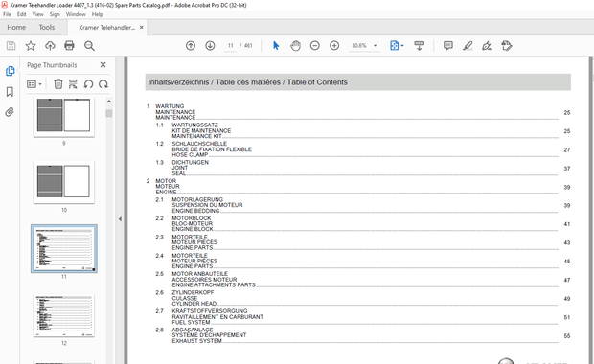This screenshot has height=364, width=594.
Task: Close the Kramer Telehandler document tab
Action: (142, 27)
